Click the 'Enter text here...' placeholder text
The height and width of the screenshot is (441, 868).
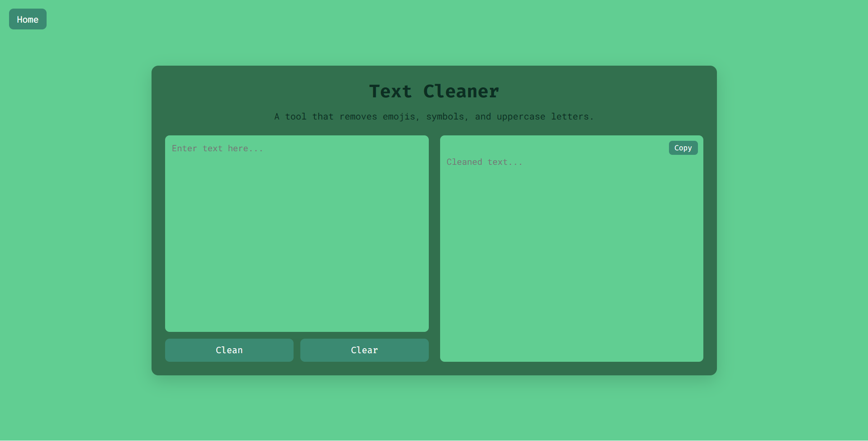tap(217, 149)
